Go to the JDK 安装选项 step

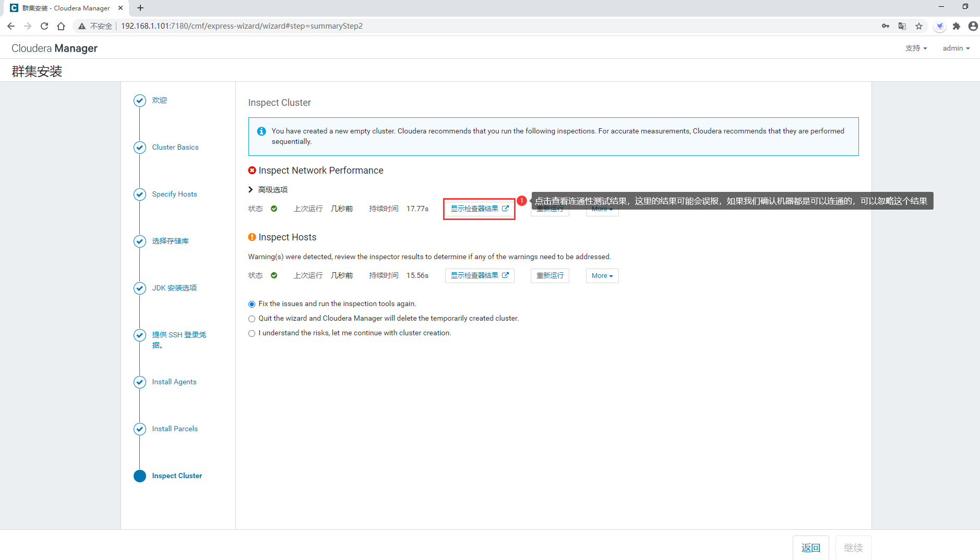click(x=175, y=288)
